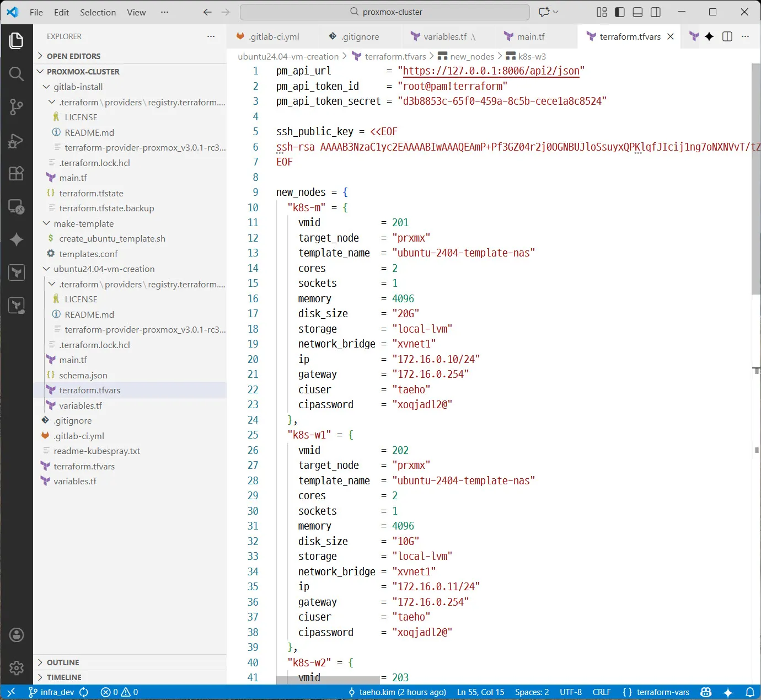Click the Terraform icon in editor toolbar
The width and height of the screenshot is (761, 700).
(x=694, y=36)
